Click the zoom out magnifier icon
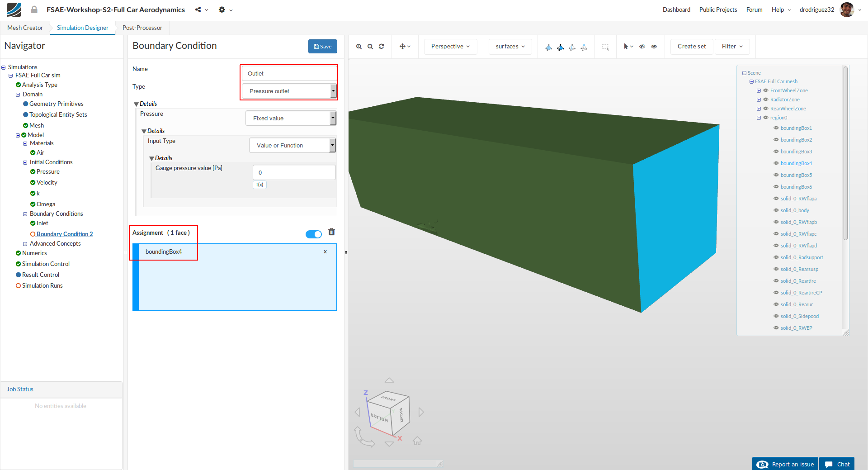868x470 pixels. pyautogui.click(x=370, y=47)
